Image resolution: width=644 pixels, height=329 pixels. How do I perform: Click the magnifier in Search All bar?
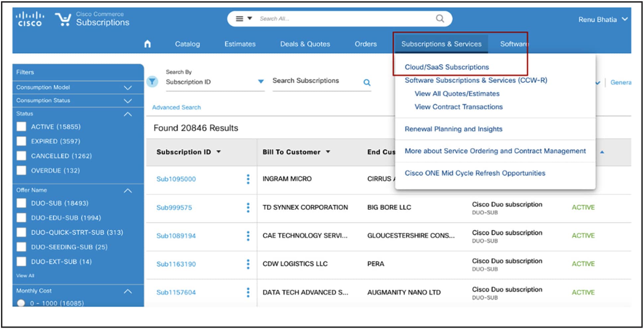point(440,19)
